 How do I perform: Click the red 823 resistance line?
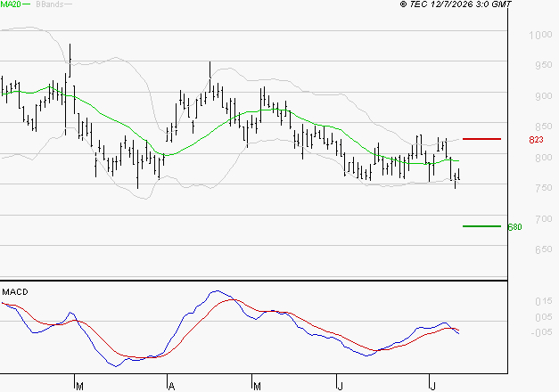click(x=481, y=139)
